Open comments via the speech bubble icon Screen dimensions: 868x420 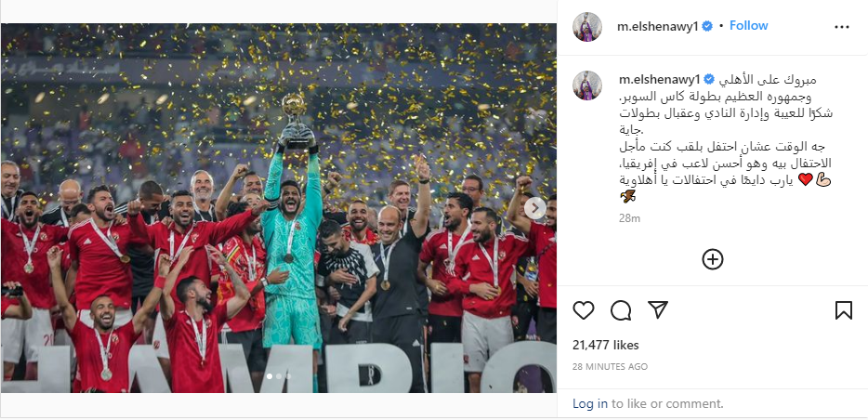621,310
